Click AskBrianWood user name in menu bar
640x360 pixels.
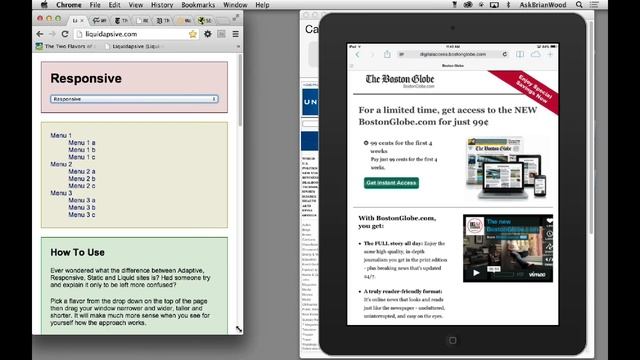[543, 5]
